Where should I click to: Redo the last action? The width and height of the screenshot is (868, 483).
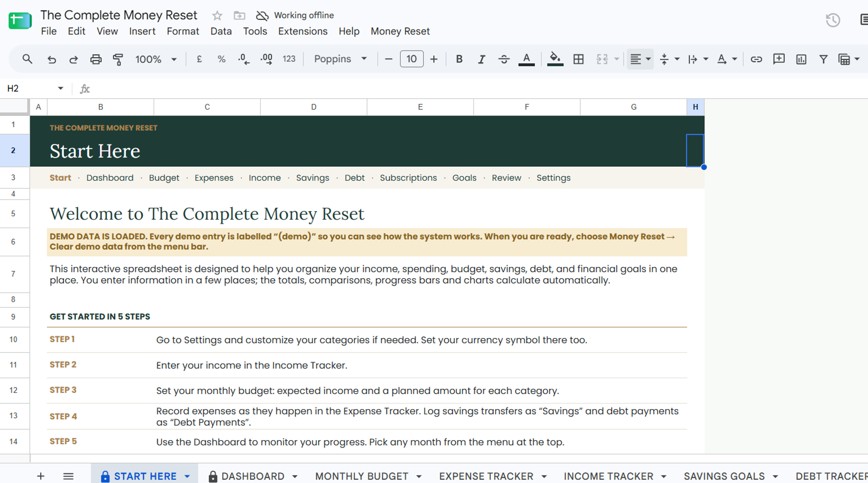pos(73,59)
